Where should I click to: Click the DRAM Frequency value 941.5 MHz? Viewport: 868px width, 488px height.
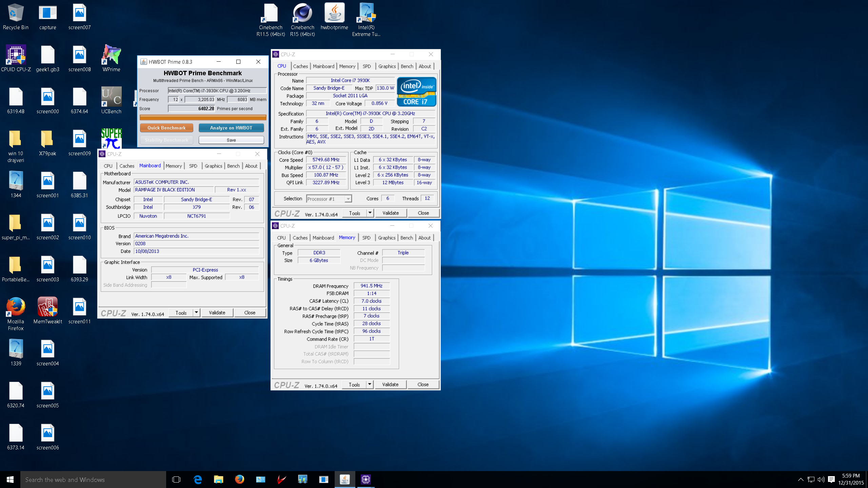371,286
